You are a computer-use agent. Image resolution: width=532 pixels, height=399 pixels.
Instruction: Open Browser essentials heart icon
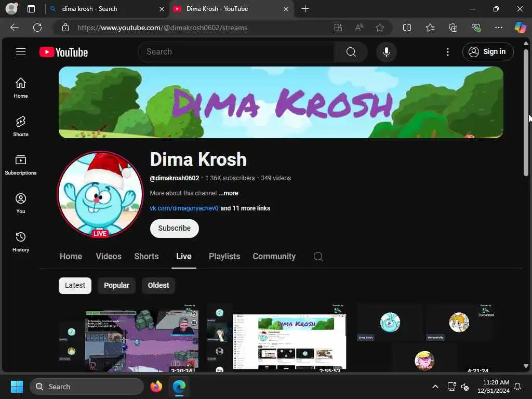[476, 28]
